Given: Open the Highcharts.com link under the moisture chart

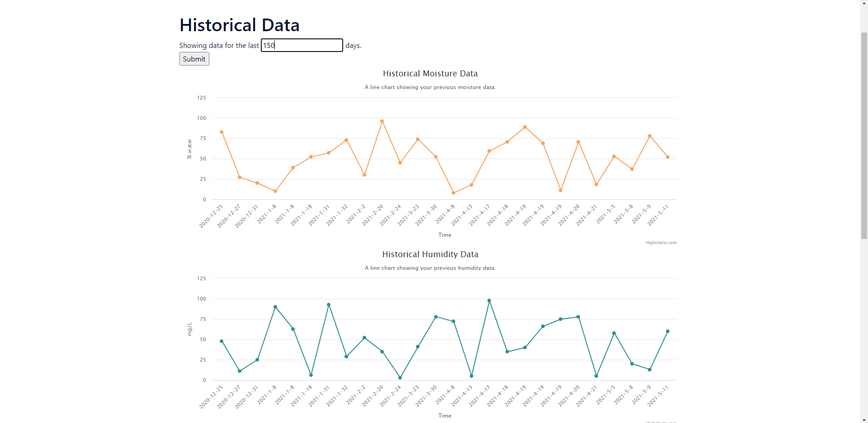Looking at the screenshot, I should pyautogui.click(x=660, y=243).
